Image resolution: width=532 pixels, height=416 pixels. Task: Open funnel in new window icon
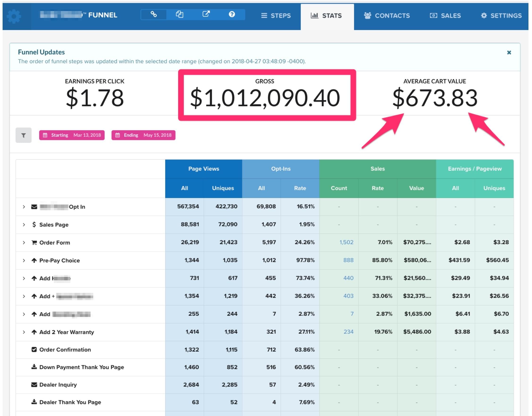click(206, 14)
